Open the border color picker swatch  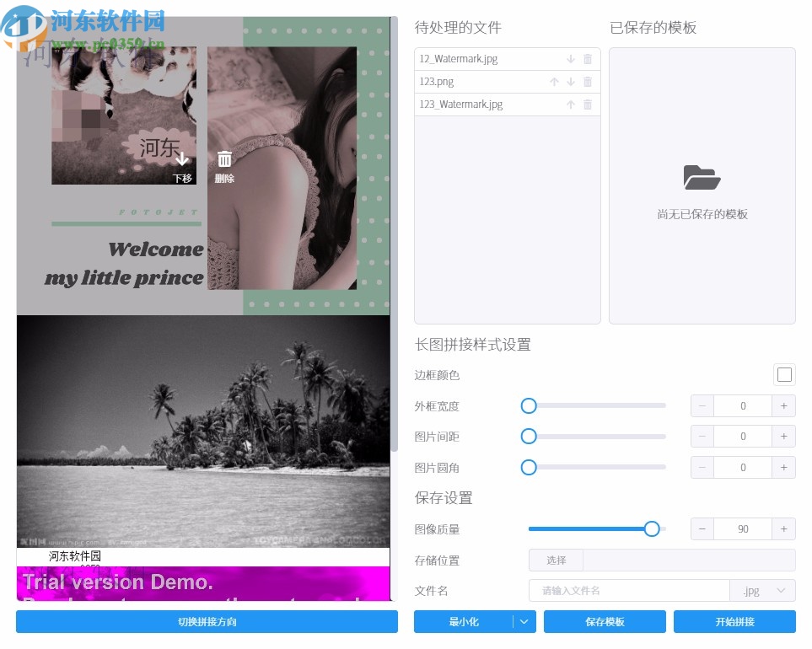coord(784,374)
